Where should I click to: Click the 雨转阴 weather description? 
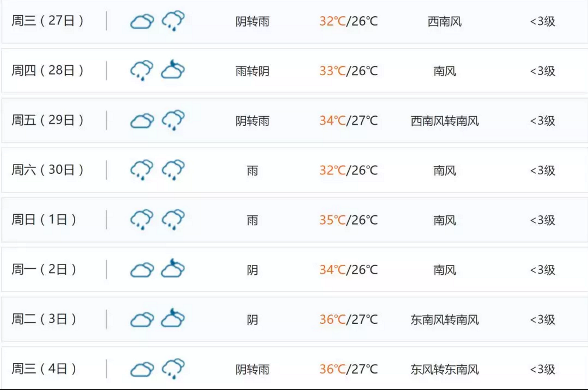pyautogui.click(x=252, y=71)
